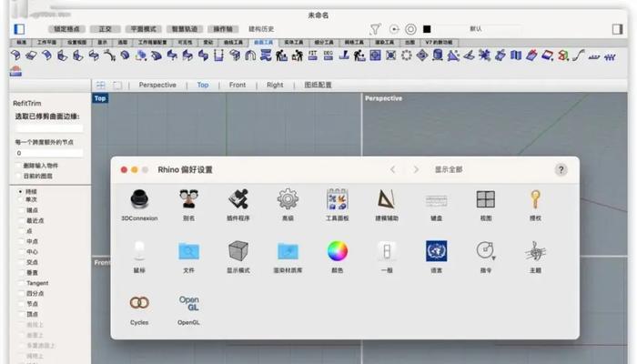637x364 pixels.
Task: Select the 持续 radio option
Action: [x=20, y=191]
